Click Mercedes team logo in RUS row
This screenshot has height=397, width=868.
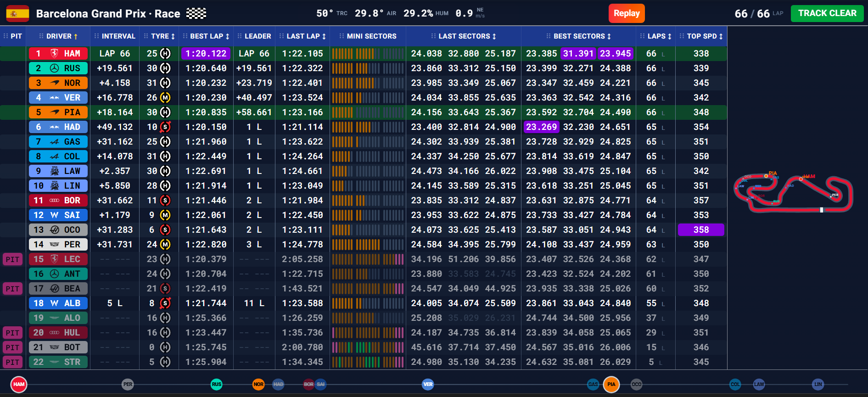click(54, 68)
